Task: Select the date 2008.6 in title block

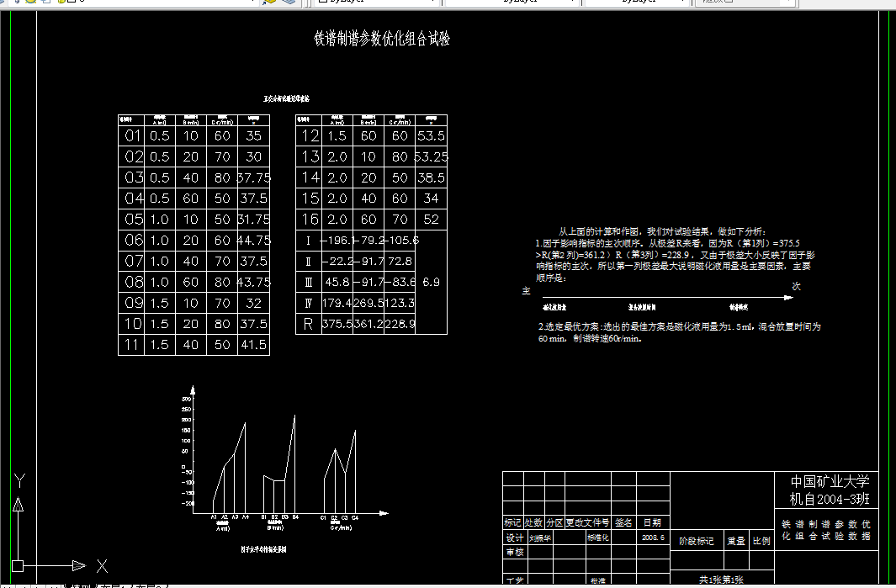Action: (653, 538)
